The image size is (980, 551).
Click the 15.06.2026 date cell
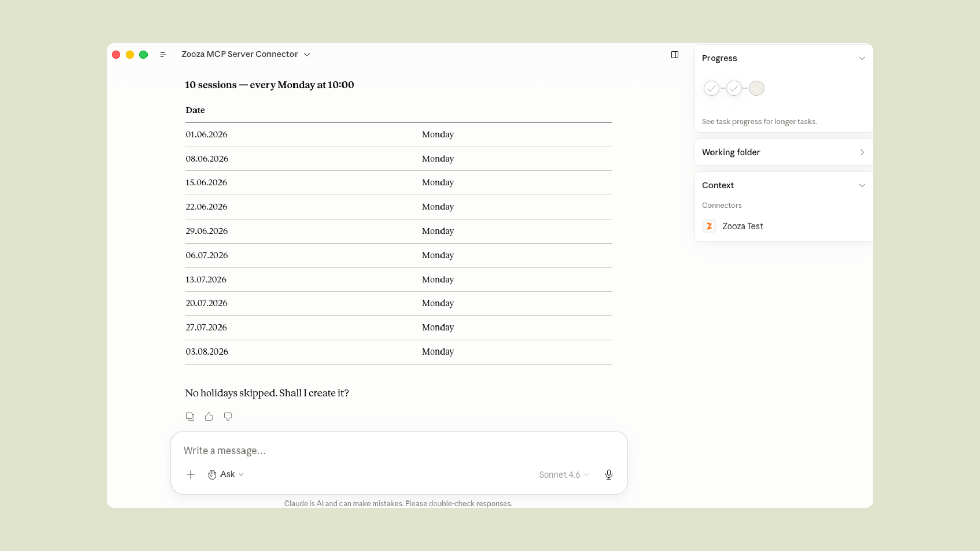pyautogui.click(x=206, y=183)
